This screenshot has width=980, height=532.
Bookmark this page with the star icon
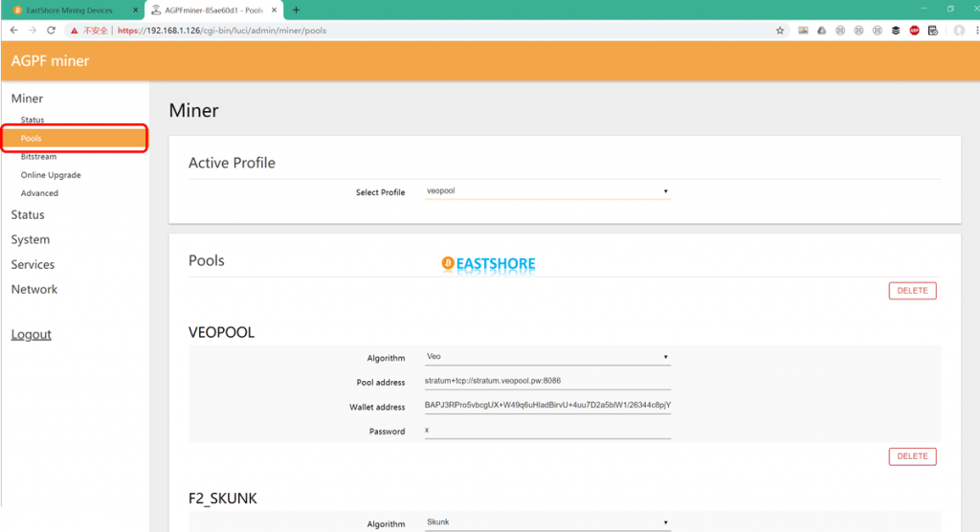[780, 31]
